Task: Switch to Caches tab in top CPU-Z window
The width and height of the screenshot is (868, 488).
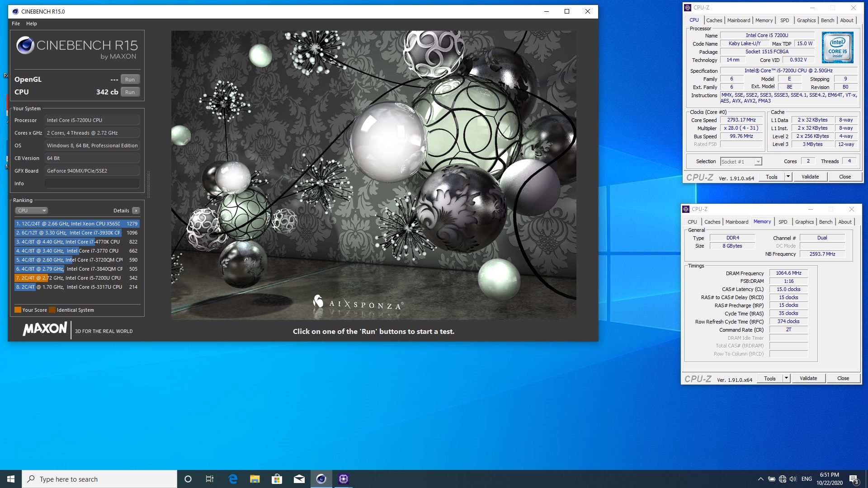Action: click(x=714, y=20)
